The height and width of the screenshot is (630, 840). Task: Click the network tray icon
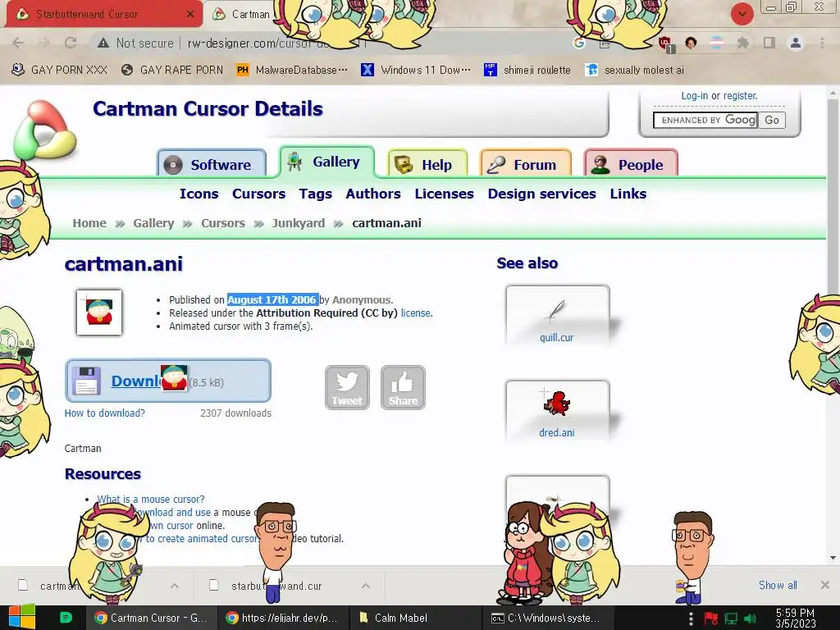click(731, 619)
